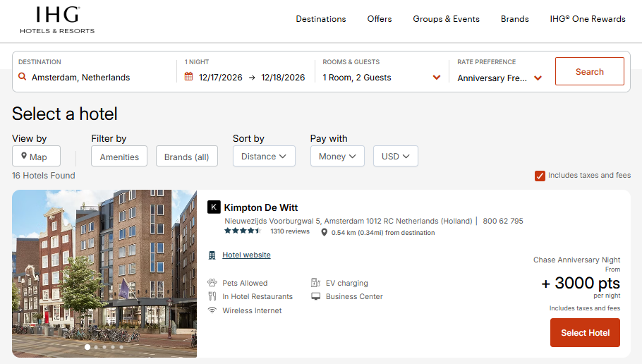
Task: Click the Chase Anniversary Night label
Action: tap(576, 260)
